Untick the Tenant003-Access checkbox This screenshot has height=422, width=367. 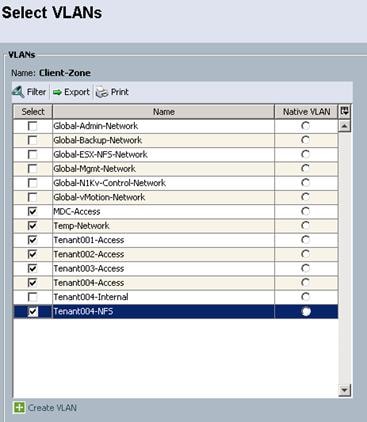pyautogui.click(x=33, y=269)
